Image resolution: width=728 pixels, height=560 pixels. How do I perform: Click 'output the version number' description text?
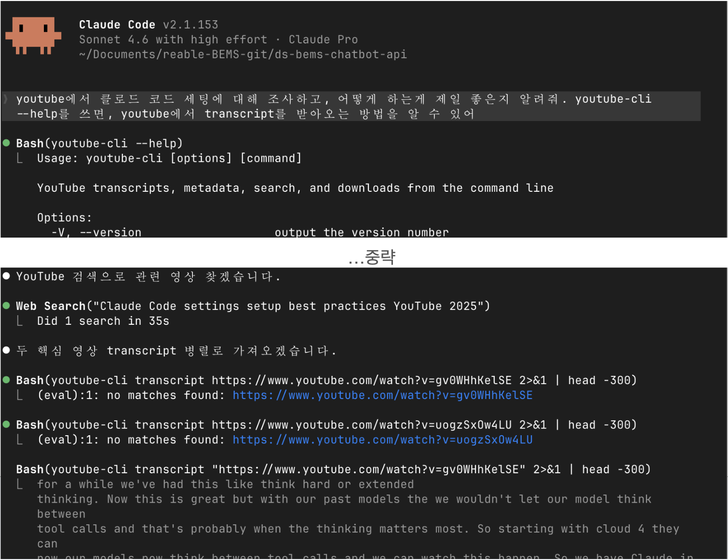click(362, 232)
